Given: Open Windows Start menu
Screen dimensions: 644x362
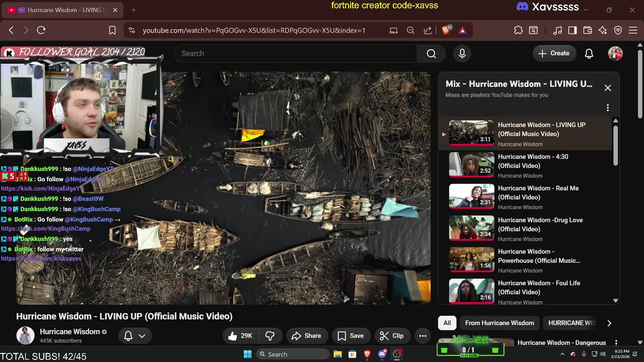Looking at the screenshot, I should click(x=248, y=354).
